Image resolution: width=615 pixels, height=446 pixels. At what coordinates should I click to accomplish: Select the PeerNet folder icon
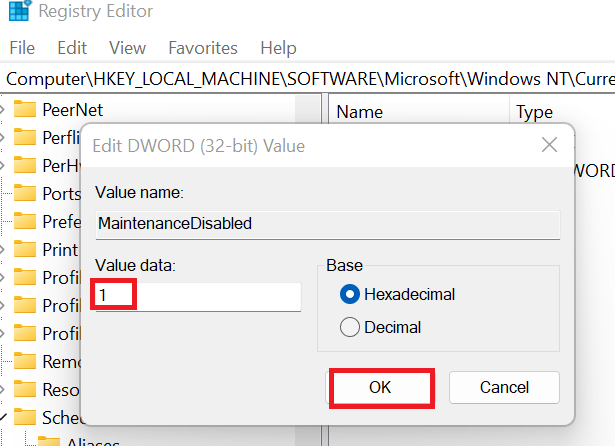click(x=25, y=109)
